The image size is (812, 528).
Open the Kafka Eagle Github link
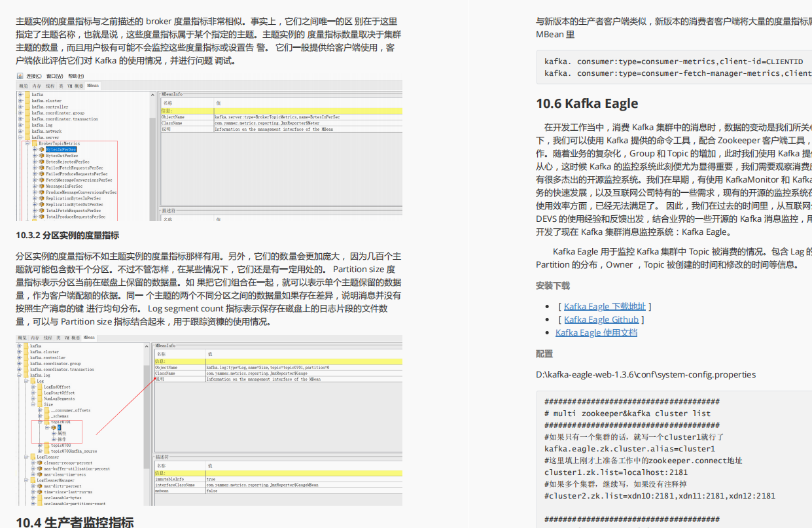pos(601,319)
